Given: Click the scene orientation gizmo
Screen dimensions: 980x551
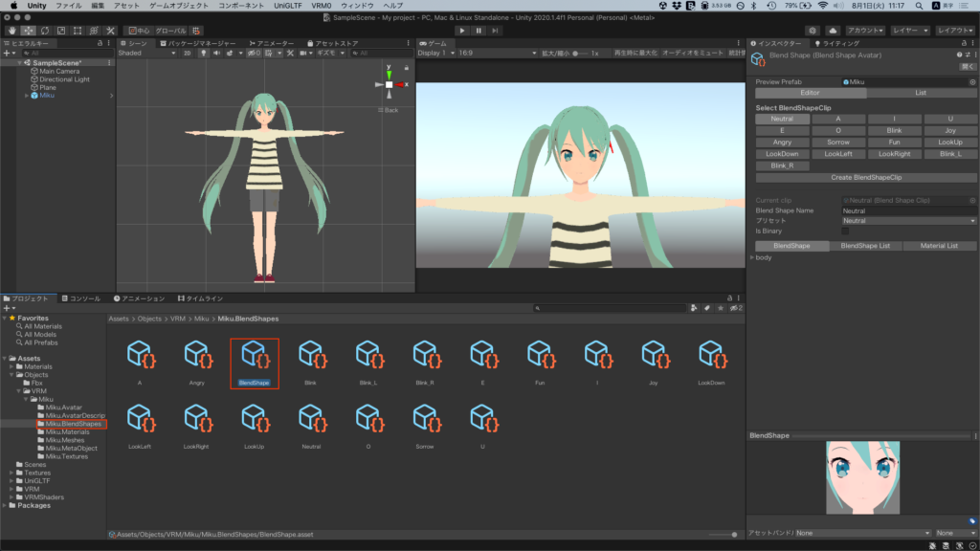Looking at the screenshot, I should 389,84.
